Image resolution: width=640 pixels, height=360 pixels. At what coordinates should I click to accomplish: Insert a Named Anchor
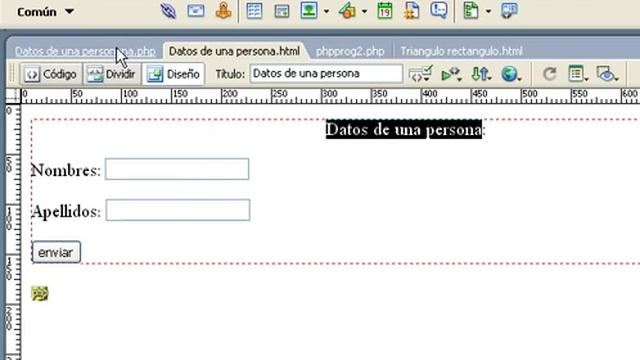click(224, 10)
